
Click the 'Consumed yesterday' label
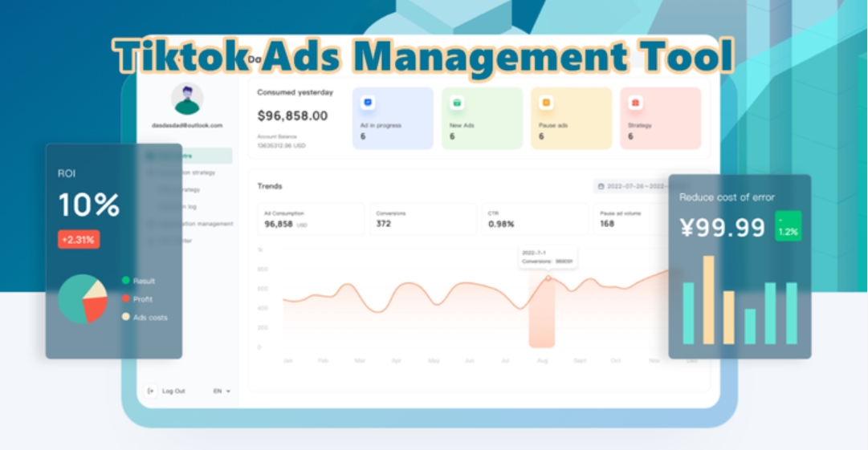pyautogui.click(x=295, y=92)
